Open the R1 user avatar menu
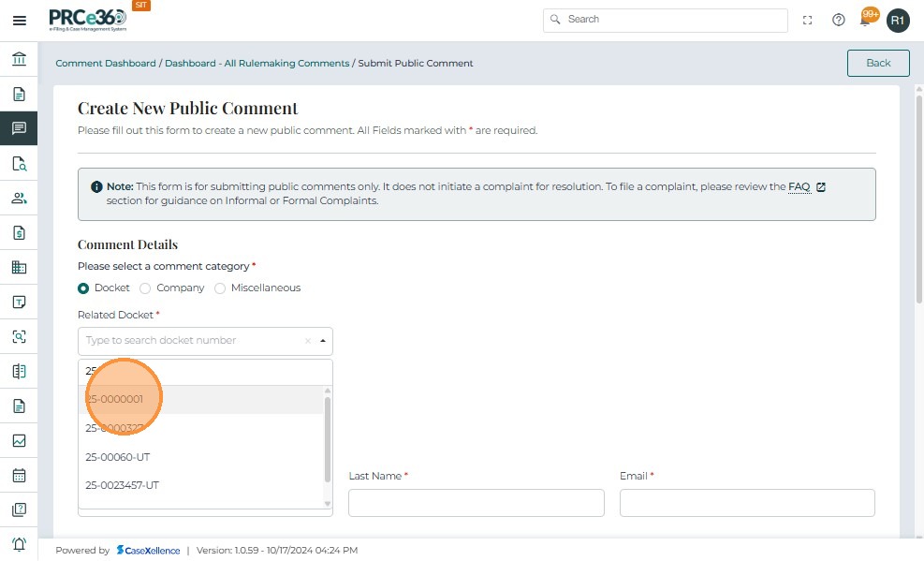Screen dimensions: 924x561 click(x=898, y=20)
